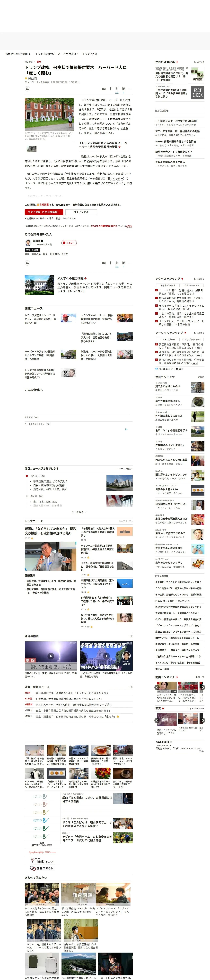Select 読まれています ranking tab
Screen dimensions: 210x980
168,285
